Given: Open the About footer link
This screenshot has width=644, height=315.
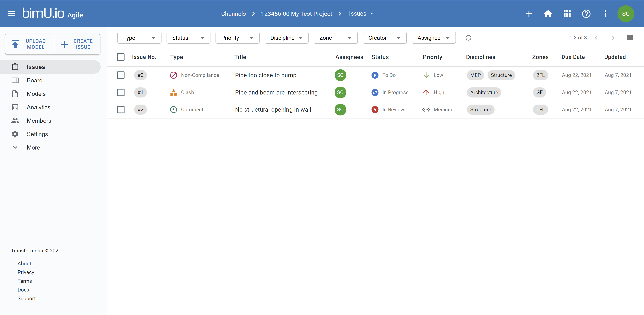Looking at the screenshot, I should (24, 263).
